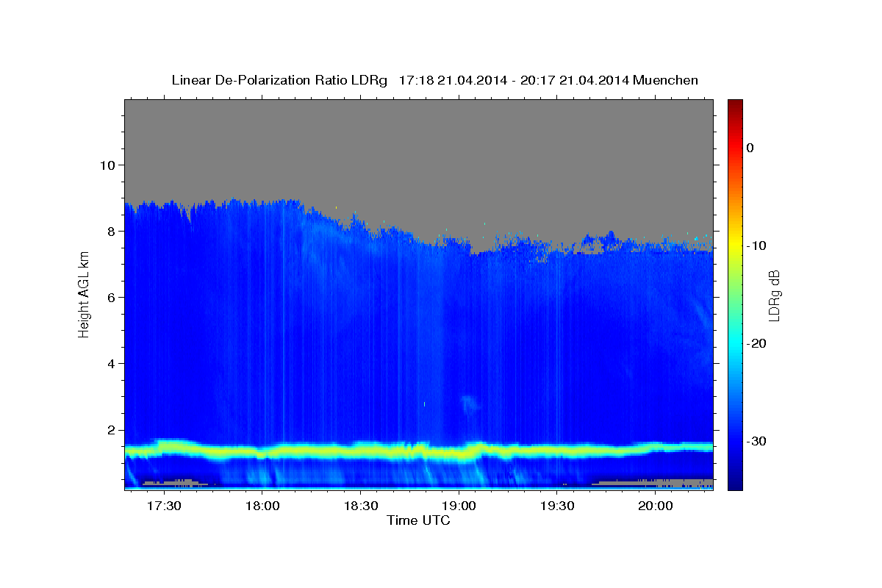The image size is (882, 588).
Task: Click the dark blue bottom of the colorbar
Action: [735, 481]
